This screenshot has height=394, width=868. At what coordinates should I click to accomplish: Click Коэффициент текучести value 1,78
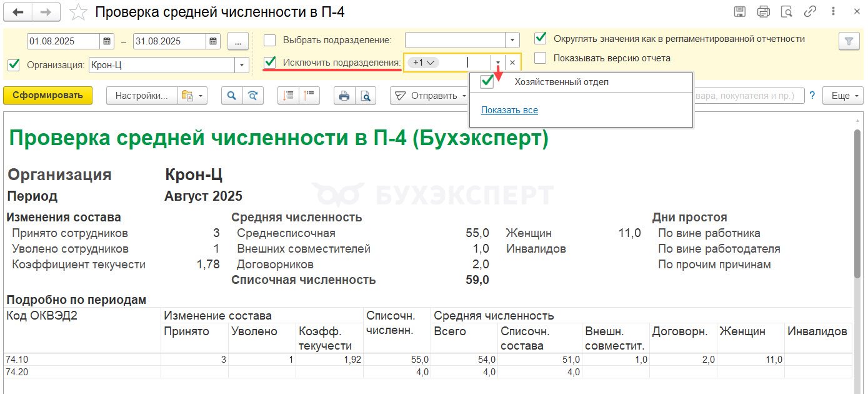pos(208,265)
